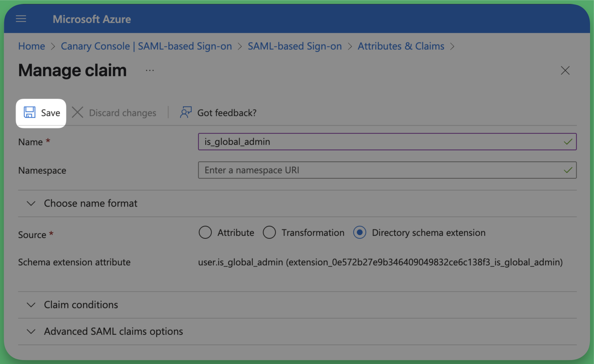This screenshot has height=364, width=594.
Task: Click the Save floppy disk icon
Action: pos(30,112)
